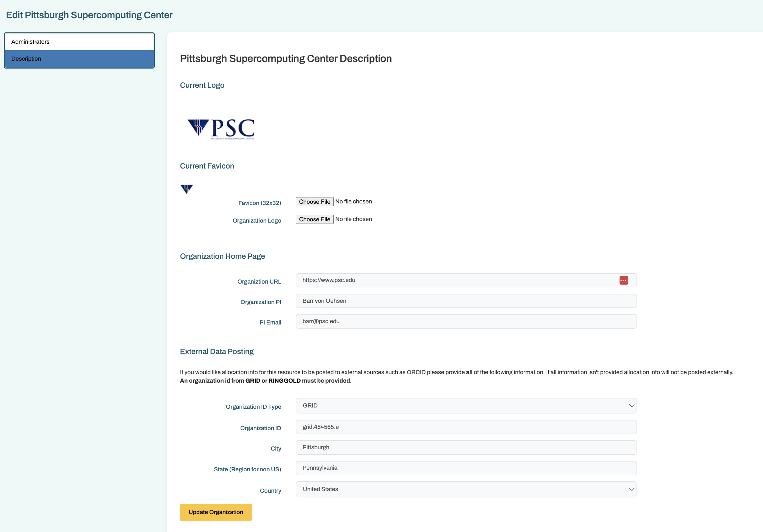Click the 'Organization Home Page' heading

point(222,256)
